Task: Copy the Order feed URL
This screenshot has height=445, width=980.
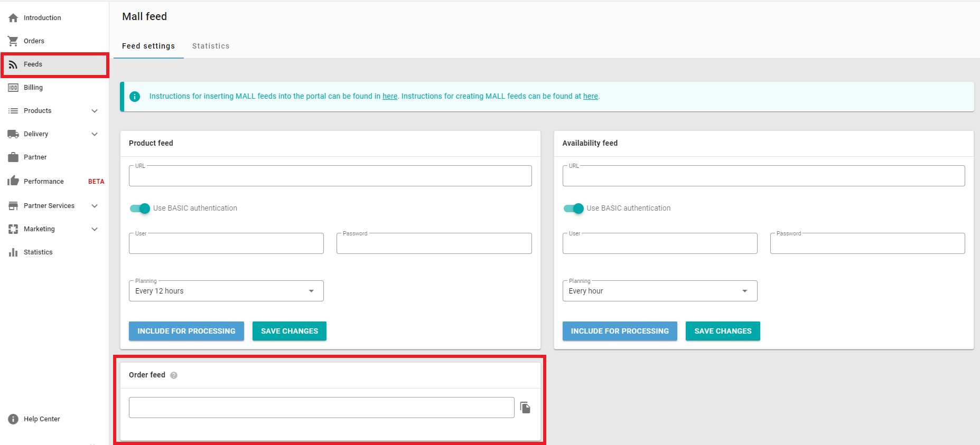Action: coord(525,408)
